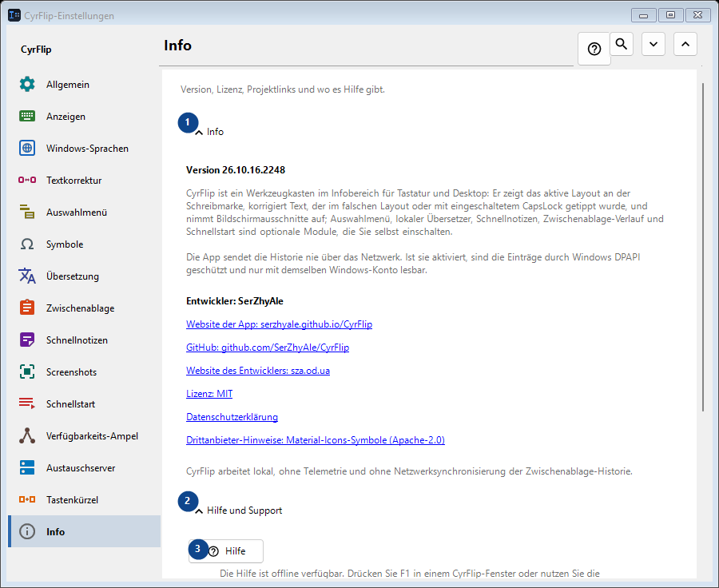Click the CyrFlip app icon in title bar
Screen dimensions: 719x588
tap(14, 15)
